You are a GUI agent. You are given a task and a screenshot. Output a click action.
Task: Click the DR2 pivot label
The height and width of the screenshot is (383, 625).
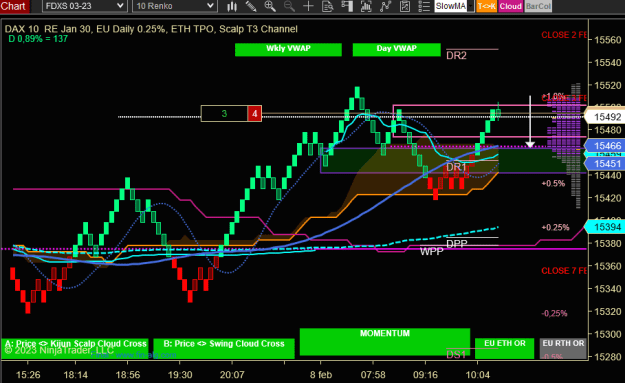(x=456, y=56)
